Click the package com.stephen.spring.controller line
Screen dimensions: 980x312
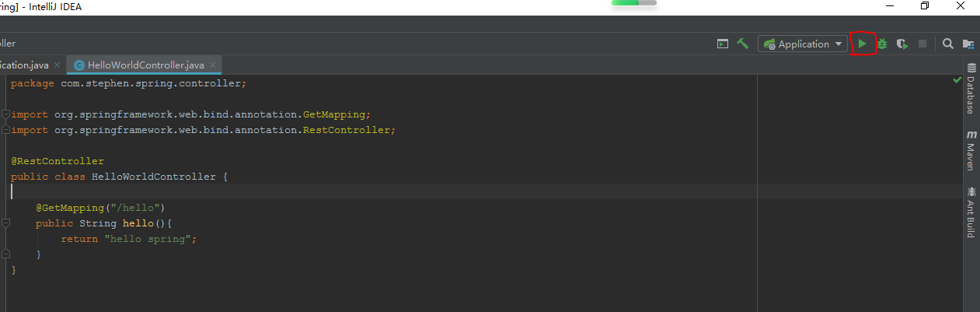(129, 83)
